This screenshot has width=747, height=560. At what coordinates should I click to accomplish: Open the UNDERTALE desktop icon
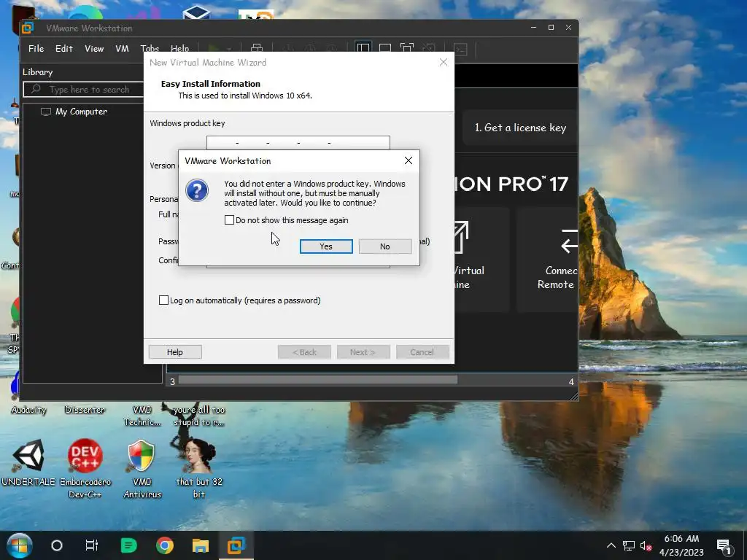click(28, 463)
